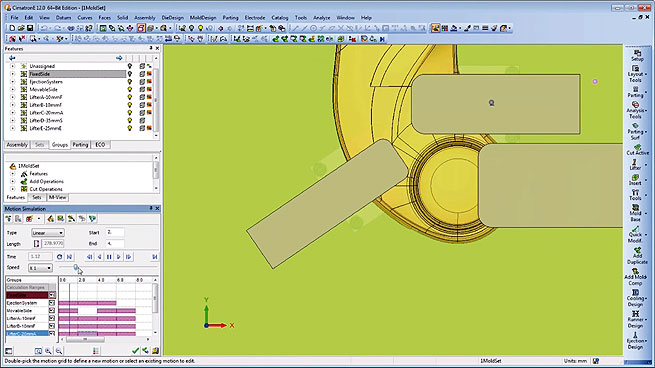Toggle LifterA-10mmF checkbox in motion grid
Screen dimensions: 655x368
click(52, 318)
